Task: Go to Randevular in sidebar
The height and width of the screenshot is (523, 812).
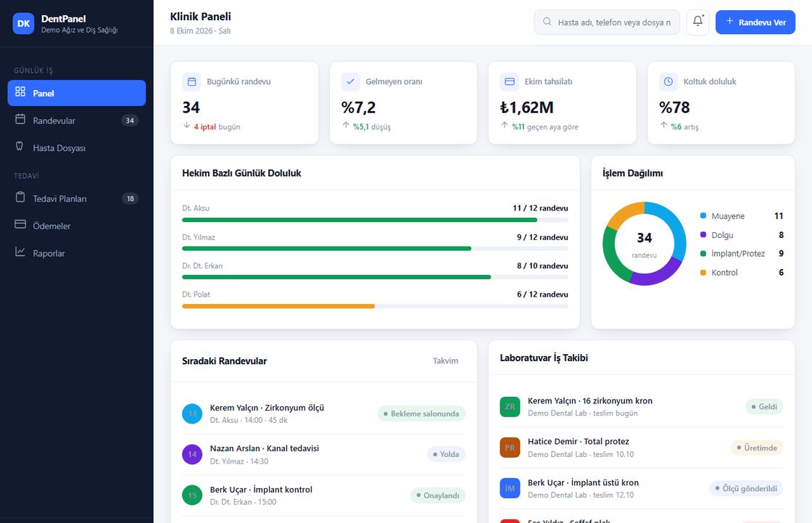Action: point(77,120)
